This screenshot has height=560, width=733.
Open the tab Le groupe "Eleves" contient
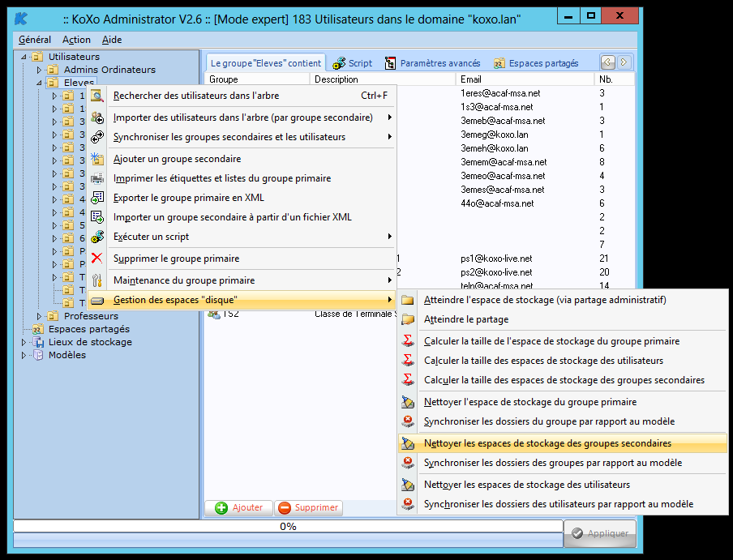[265, 63]
